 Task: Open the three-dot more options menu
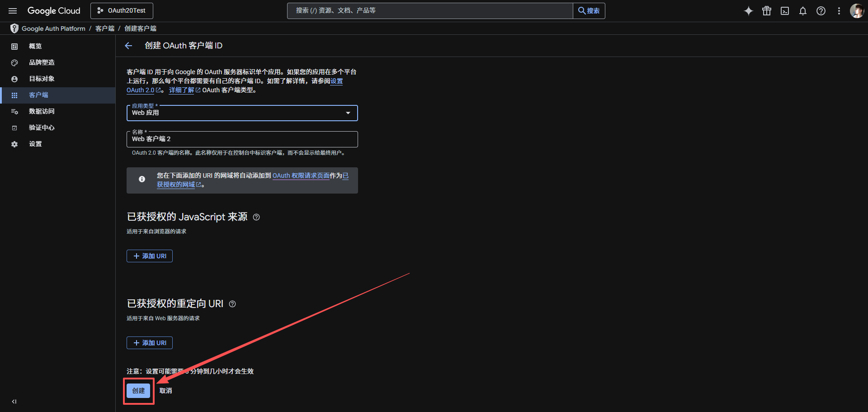coord(839,11)
